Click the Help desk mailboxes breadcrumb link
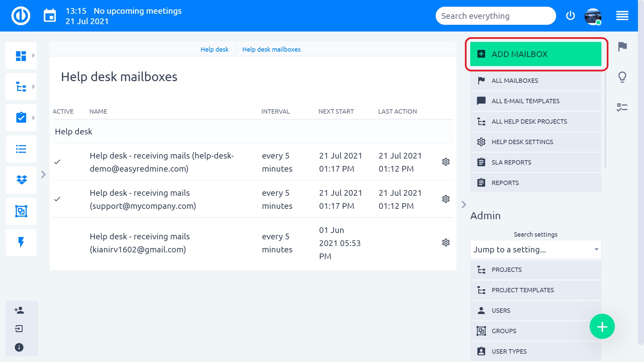 coord(271,49)
